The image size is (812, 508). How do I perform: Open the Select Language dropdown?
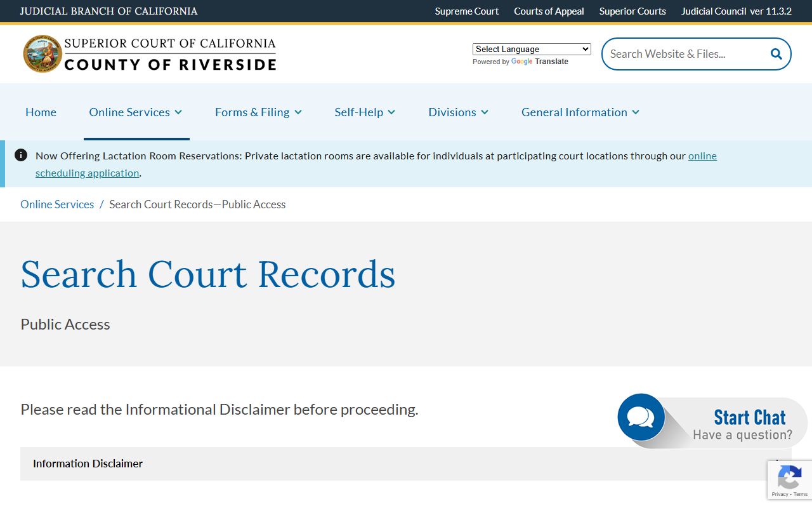(x=532, y=49)
